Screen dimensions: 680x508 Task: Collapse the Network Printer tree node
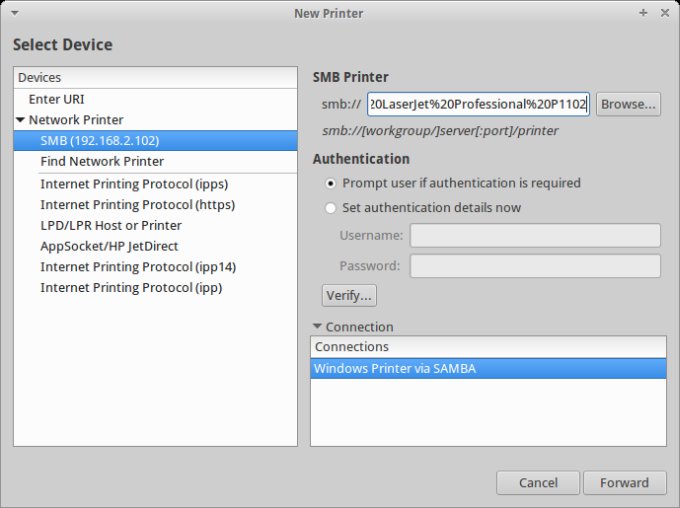click(x=20, y=120)
